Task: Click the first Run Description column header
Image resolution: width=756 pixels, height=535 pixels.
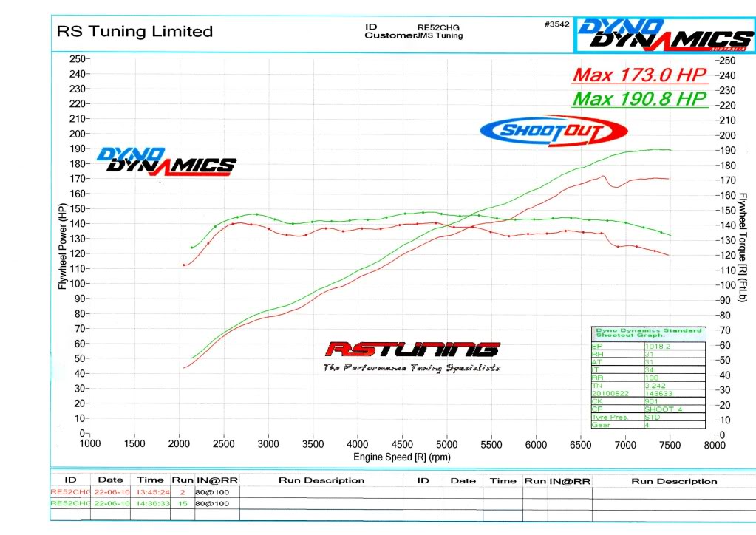Action: coord(321,480)
